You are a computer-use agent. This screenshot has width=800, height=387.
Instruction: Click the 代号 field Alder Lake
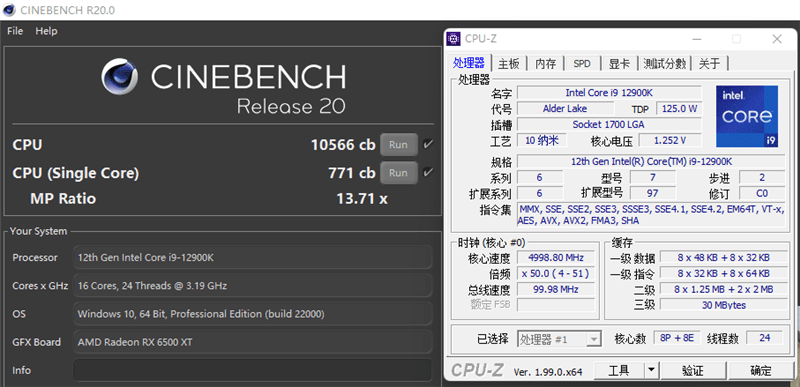(565, 109)
